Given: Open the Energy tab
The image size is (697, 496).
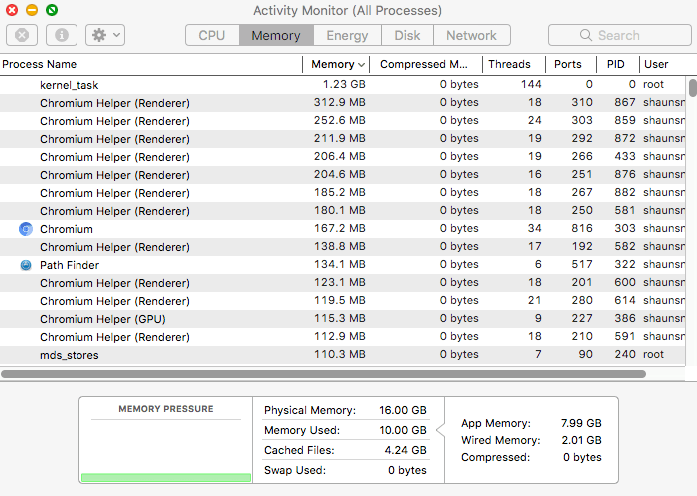Looking at the screenshot, I should [x=347, y=35].
